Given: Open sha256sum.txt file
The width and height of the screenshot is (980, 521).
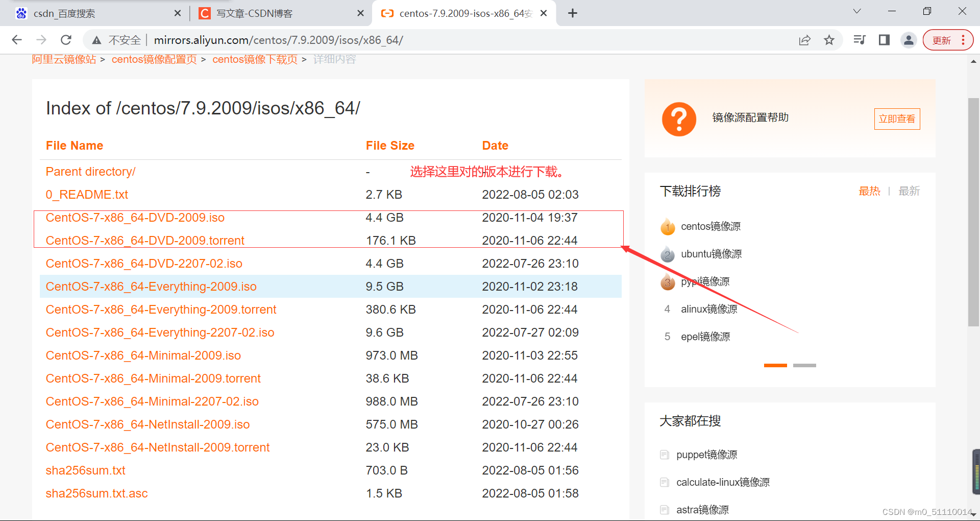Looking at the screenshot, I should [85, 470].
